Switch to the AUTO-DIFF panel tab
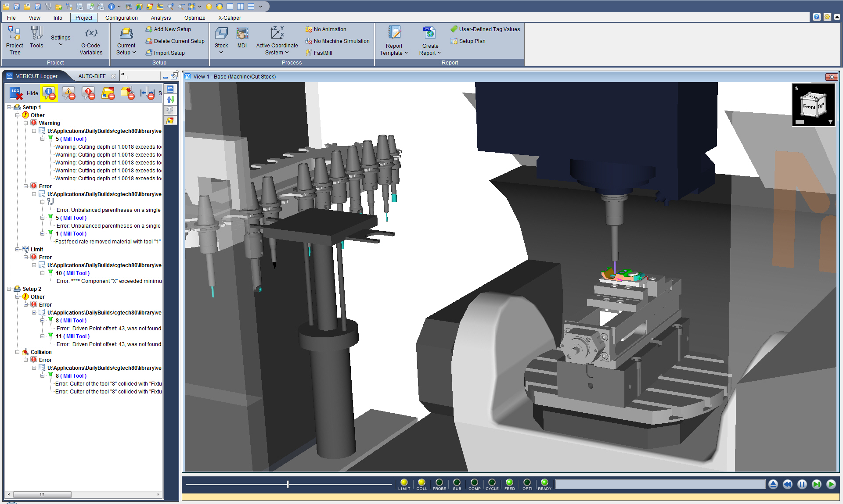 pos(92,76)
